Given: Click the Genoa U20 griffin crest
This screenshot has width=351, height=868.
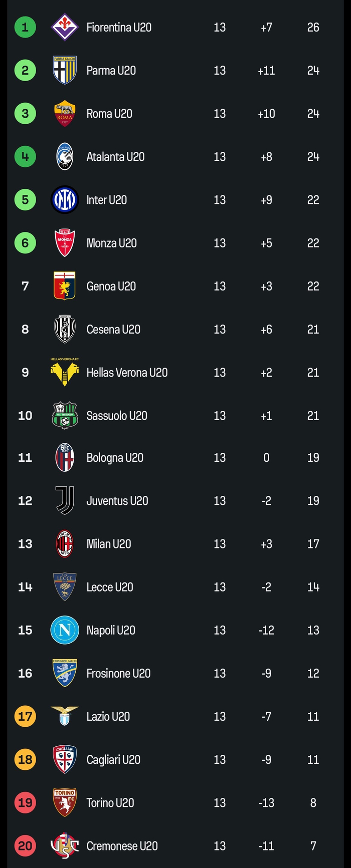Looking at the screenshot, I should click(x=65, y=286).
